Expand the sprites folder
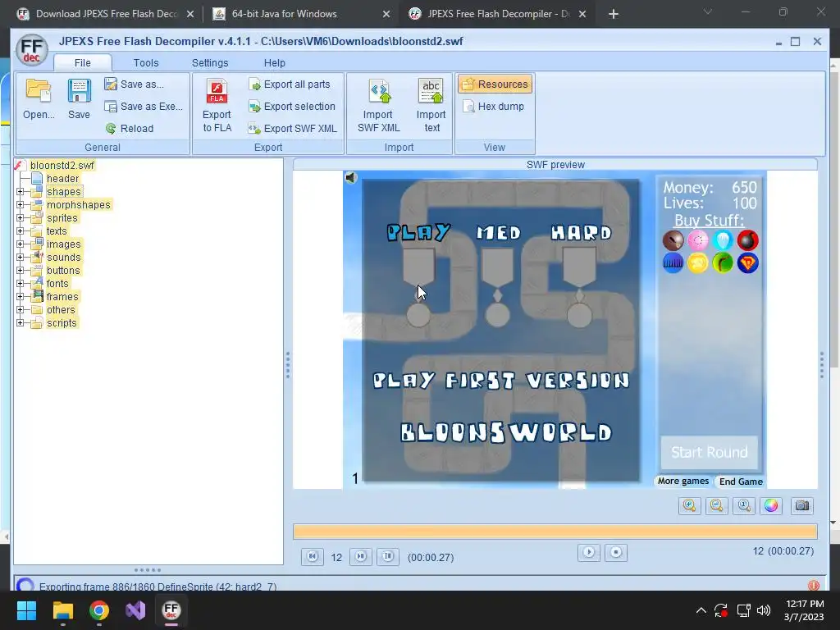The image size is (840, 630). [21, 217]
